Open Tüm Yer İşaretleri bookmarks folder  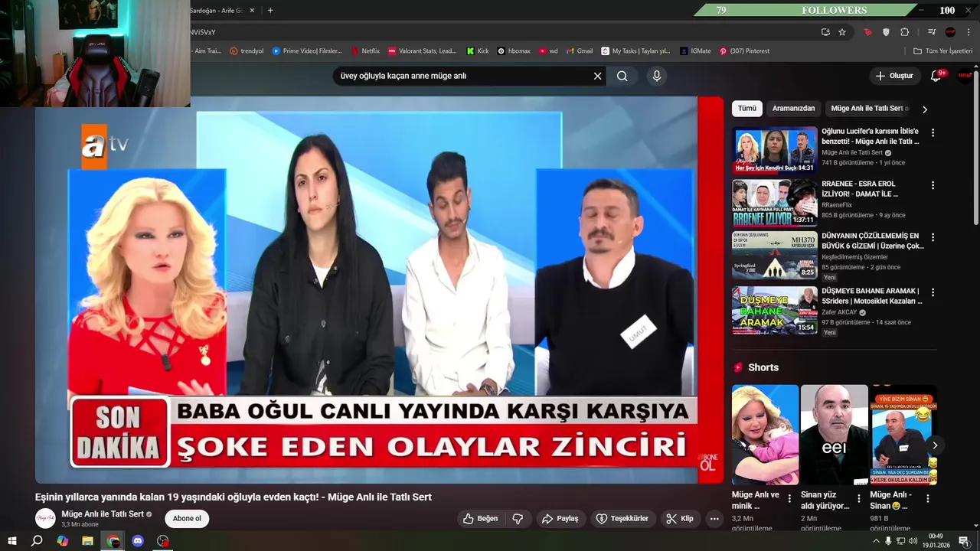(x=943, y=51)
